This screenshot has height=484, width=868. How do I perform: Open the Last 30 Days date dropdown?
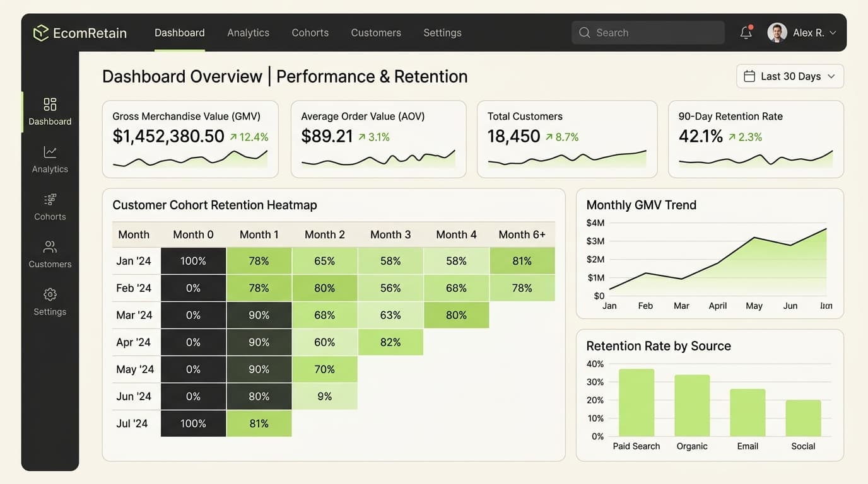click(x=790, y=76)
